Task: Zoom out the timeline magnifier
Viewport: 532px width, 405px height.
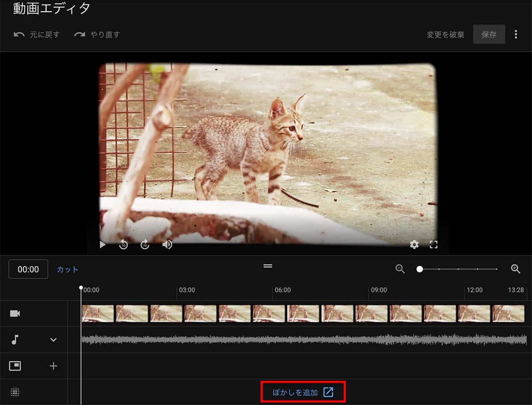Action: pyautogui.click(x=400, y=269)
